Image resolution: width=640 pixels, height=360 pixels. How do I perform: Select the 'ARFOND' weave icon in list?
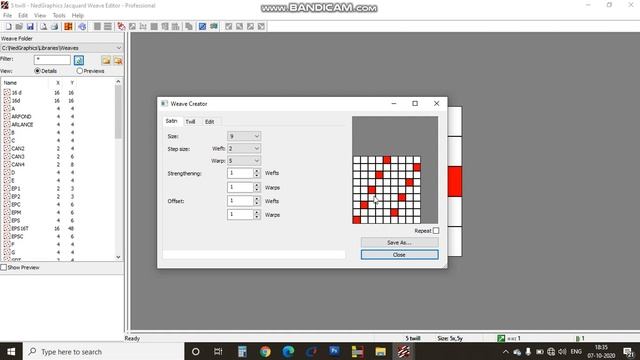(7, 116)
